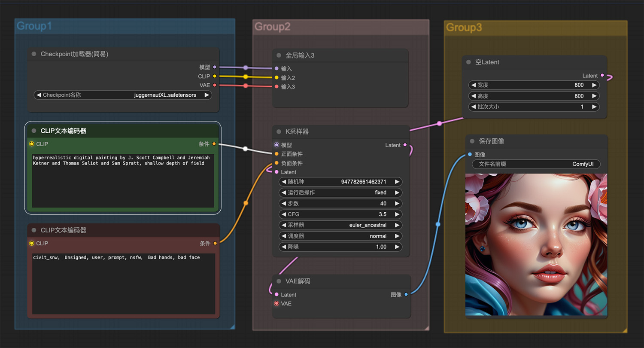Click the 图像 output port on VAE解码

(406, 294)
